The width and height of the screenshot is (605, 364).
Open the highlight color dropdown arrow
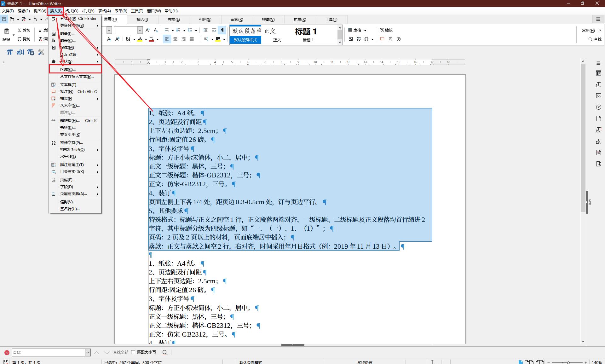[x=146, y=39]
